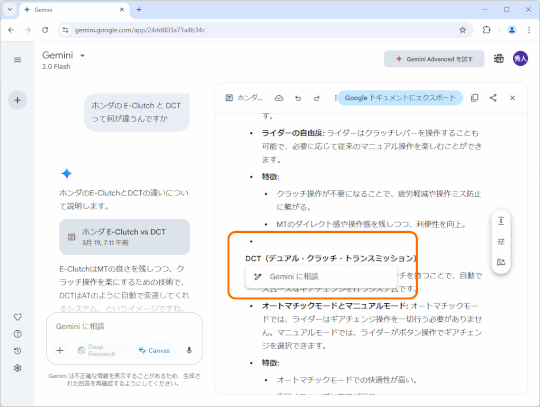Open the activity history icon in sidebar
The image size is (540, 407).
click(x=18, y=351)
